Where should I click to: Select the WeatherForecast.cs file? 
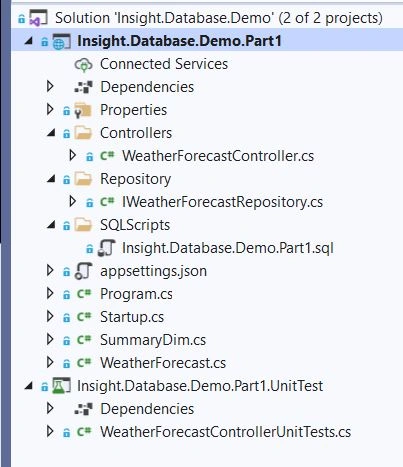(x=163, y=363)
